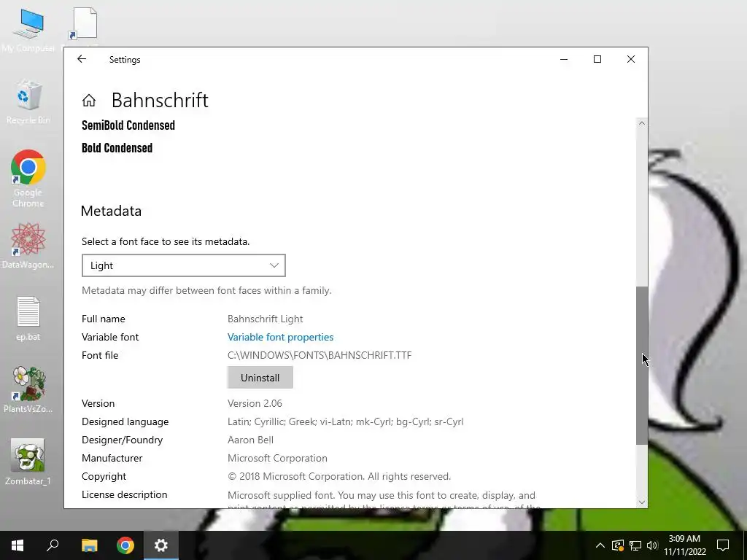The width and height of the screenshot is (747, 560).
Task: Open the Settings home icon beside Bahnschrift
Action: pyautogui.click(x=89, y=101)
